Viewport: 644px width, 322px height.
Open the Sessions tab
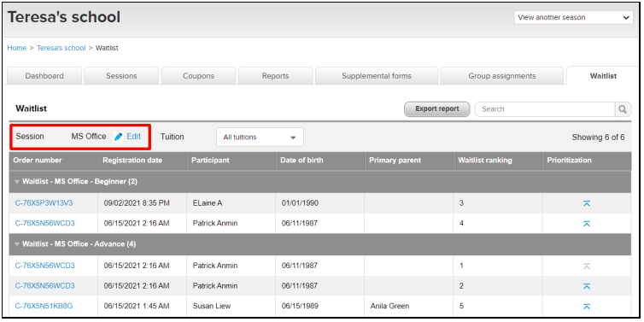121,76
